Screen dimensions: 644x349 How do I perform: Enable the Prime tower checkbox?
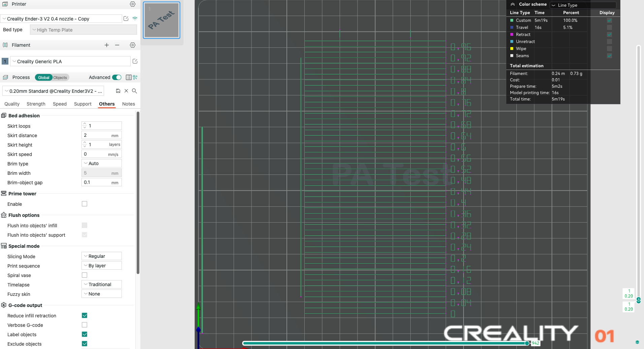(x=84, y=204)
